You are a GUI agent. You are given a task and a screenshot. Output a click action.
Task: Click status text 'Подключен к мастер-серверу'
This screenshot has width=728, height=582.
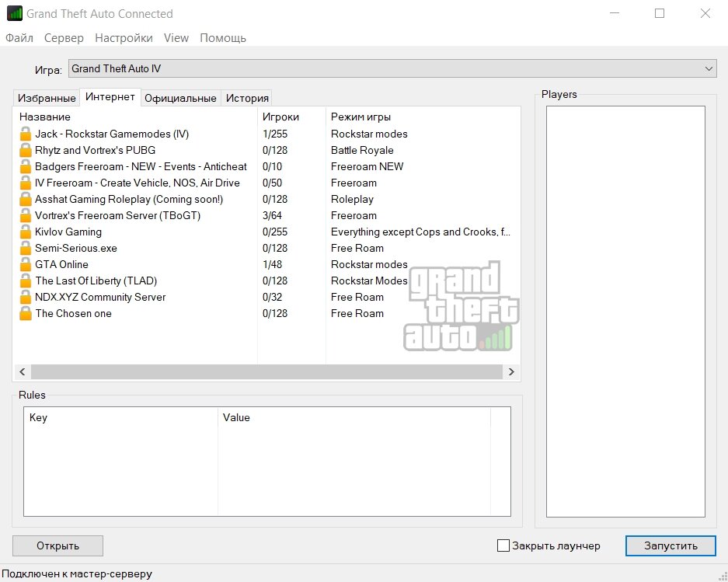tap(77, 574)
